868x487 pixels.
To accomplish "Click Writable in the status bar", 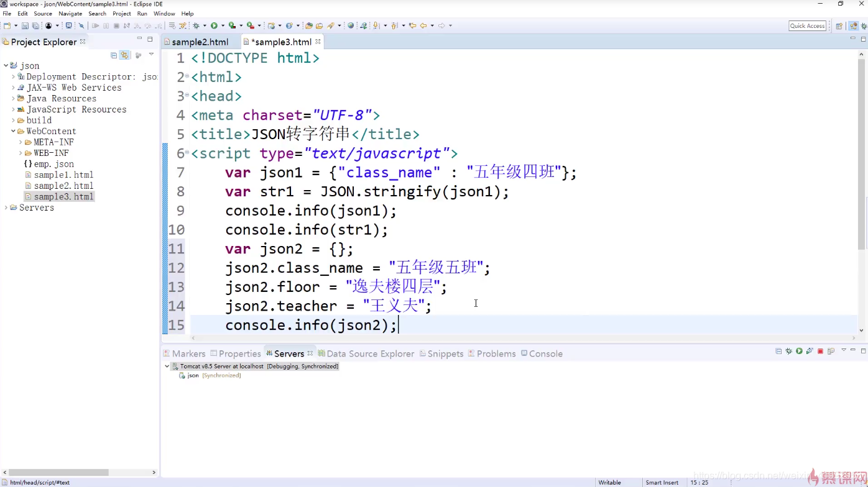I will click(x=609, y=482).
